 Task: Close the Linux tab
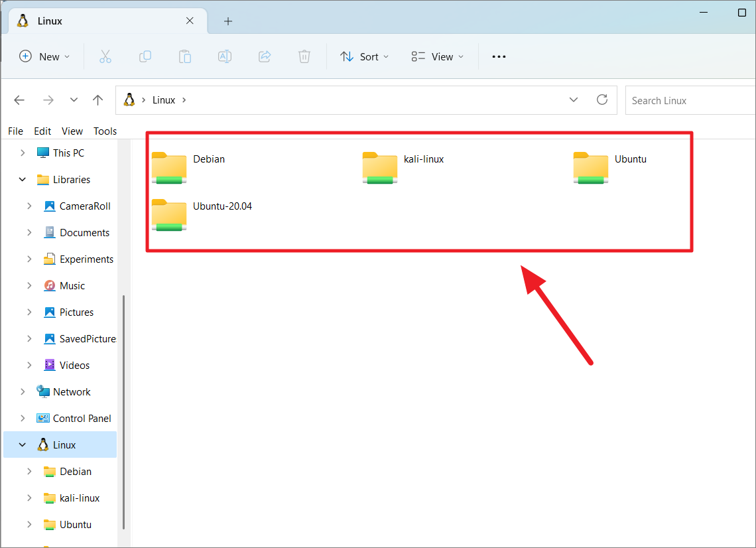click(190, 21)
